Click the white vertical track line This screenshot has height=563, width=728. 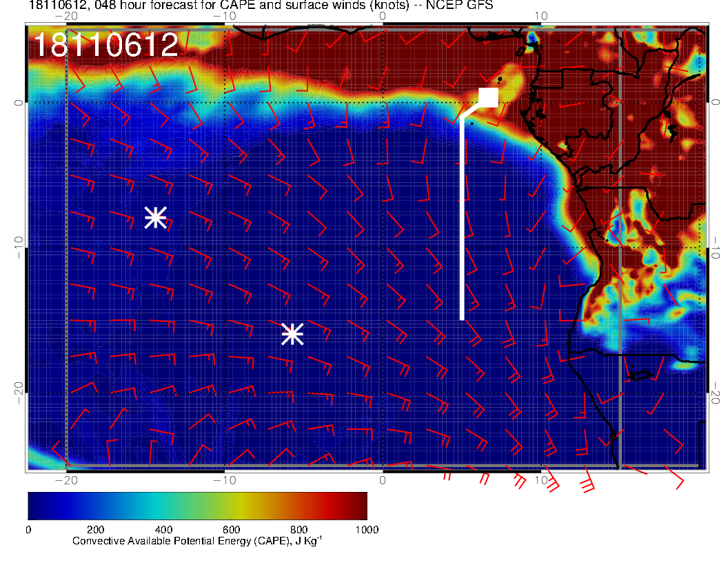(463, 221)
